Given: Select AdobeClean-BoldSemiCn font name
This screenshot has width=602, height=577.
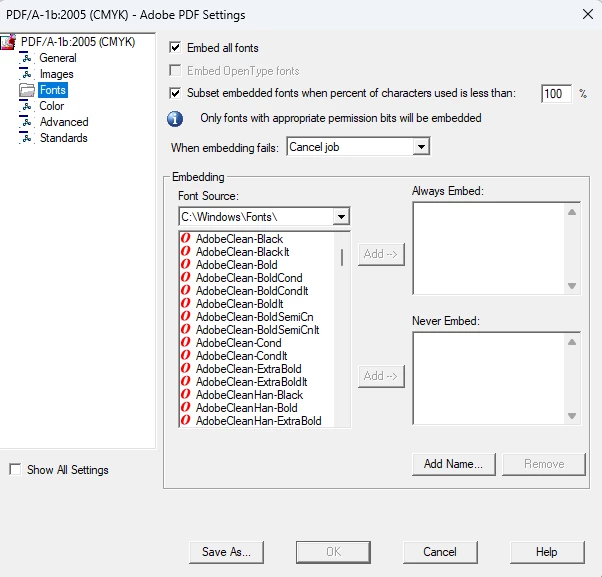Looking at the screenshot, I should pyautogui.click(x=255, y=317).
